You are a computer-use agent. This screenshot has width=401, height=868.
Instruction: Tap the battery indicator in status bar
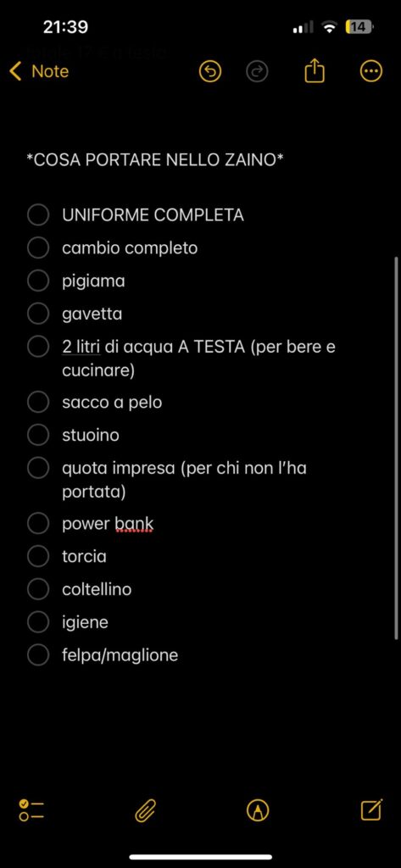tap(359, 26)
